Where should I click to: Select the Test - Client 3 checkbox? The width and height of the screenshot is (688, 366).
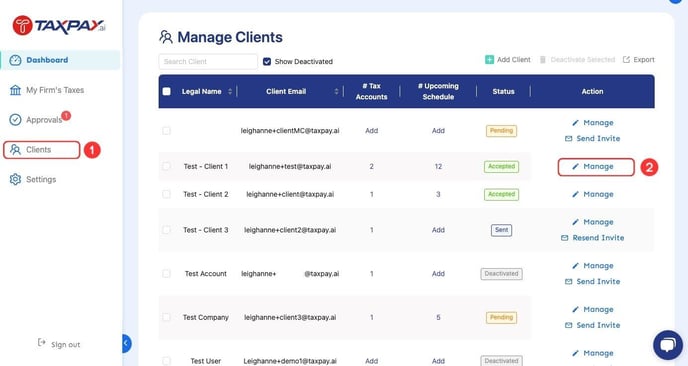166,230
